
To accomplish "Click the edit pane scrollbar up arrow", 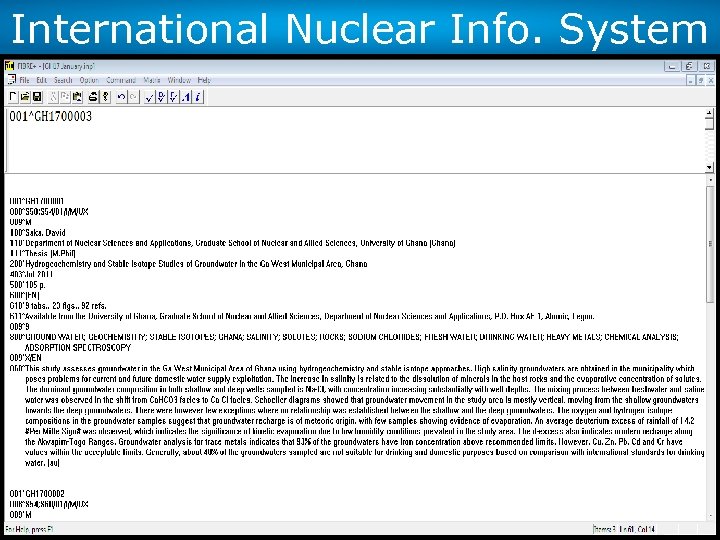I will pos(709,112).
